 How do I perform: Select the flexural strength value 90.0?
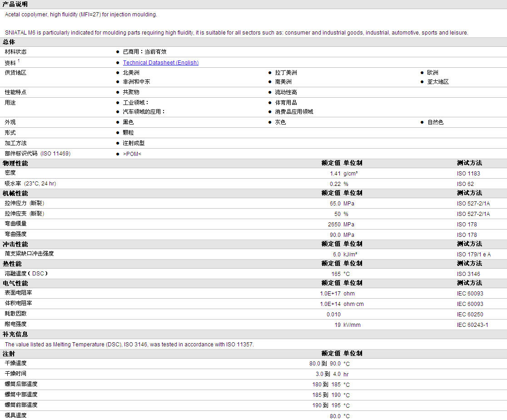(335, 235)
